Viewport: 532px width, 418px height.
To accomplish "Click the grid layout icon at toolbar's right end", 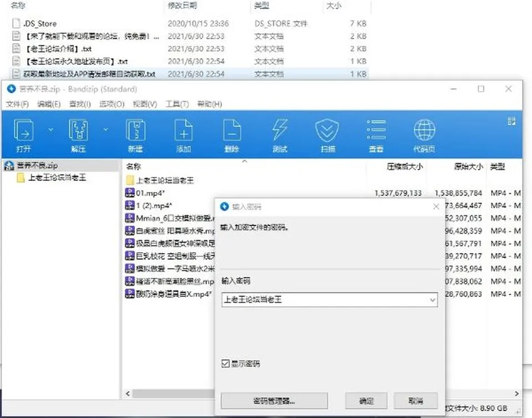I will click(x=511, y=121).
